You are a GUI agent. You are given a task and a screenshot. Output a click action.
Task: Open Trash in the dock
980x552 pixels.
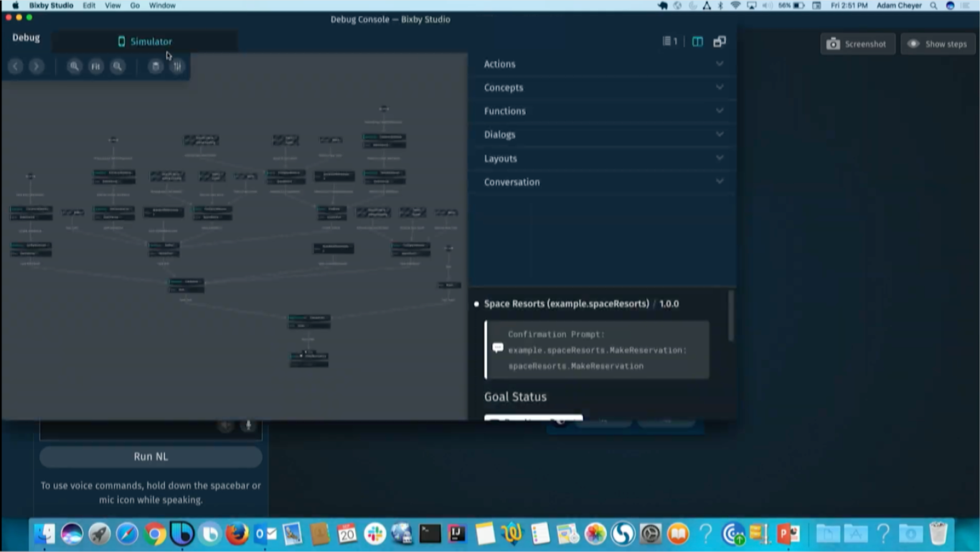(938, 533)
